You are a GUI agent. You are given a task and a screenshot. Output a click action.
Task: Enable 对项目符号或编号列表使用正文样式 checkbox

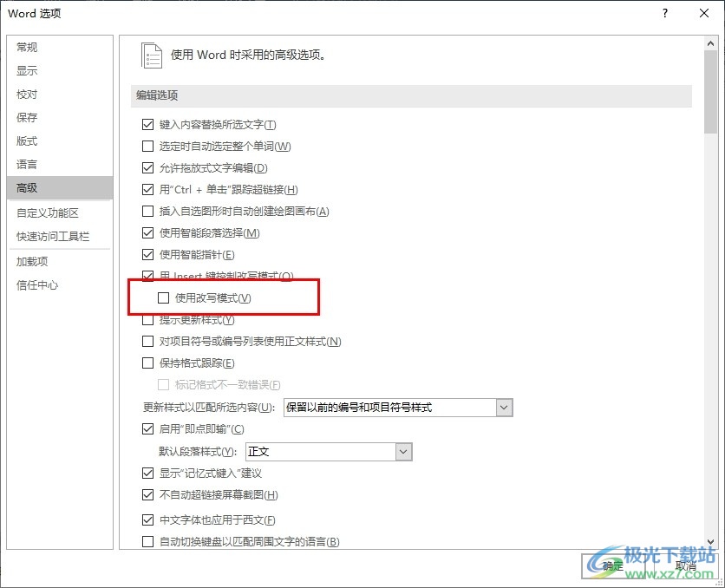[147, 341]
